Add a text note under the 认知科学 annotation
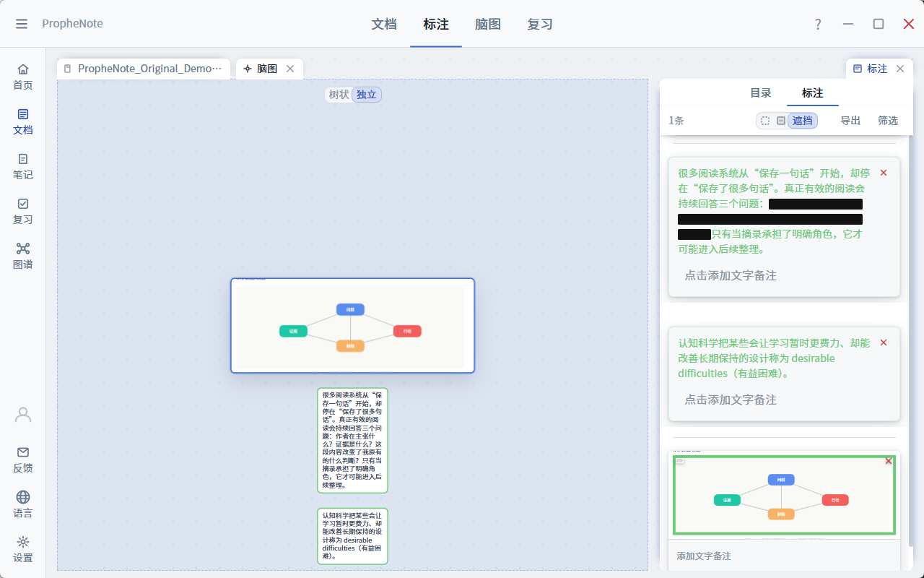The height and width of the screenshot is (578, 924). [x=731, y=400]
